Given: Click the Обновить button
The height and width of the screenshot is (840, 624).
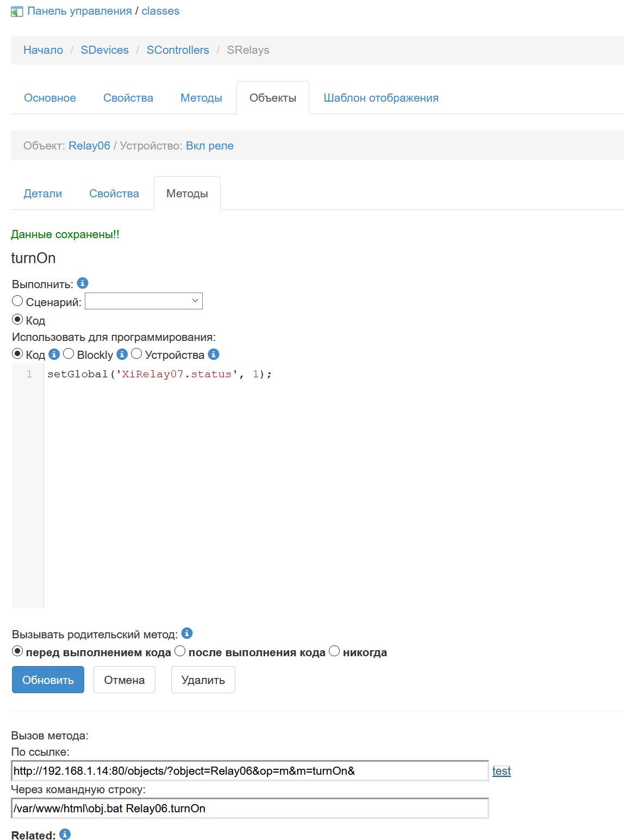Looking at the screenshot, I should click(x=48, y=680).
